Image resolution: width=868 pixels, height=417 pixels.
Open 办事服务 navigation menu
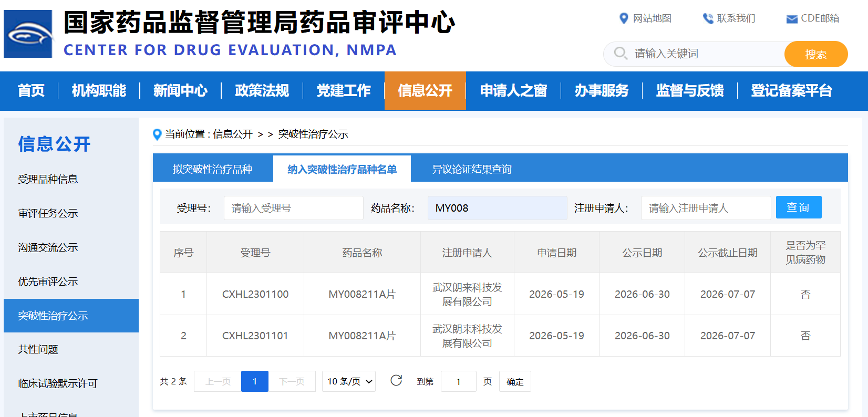coord(602,91)
